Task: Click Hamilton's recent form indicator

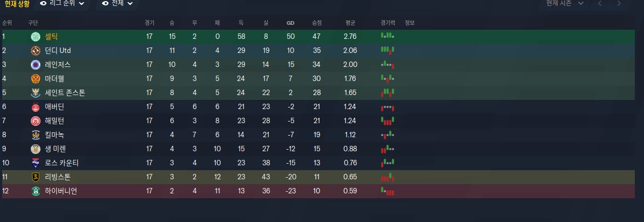Action: tap(388, 121)
